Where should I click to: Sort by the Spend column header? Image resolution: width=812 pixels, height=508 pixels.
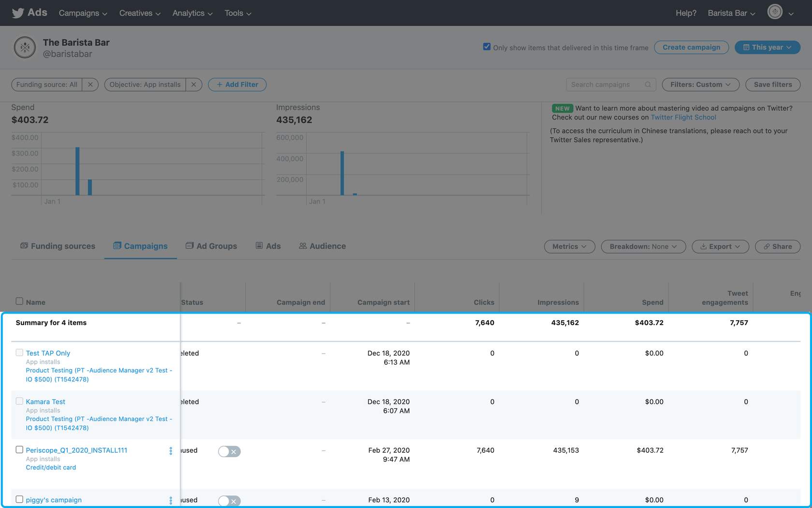652,302
